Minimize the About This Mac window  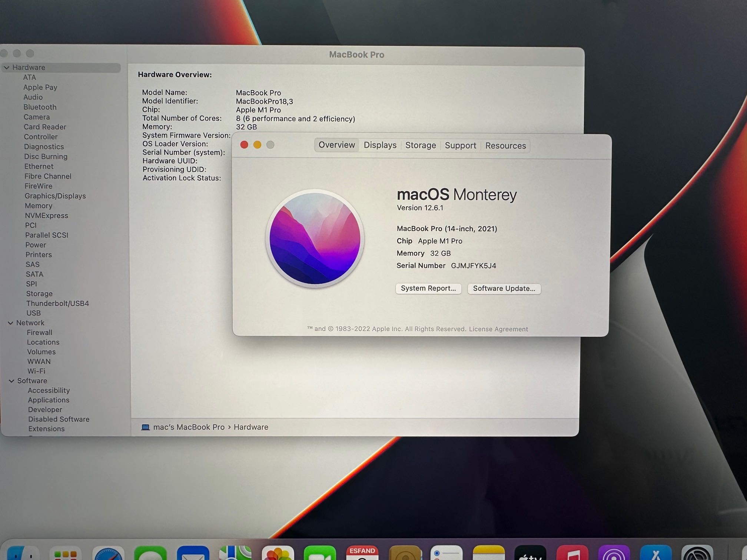(257, 145)
